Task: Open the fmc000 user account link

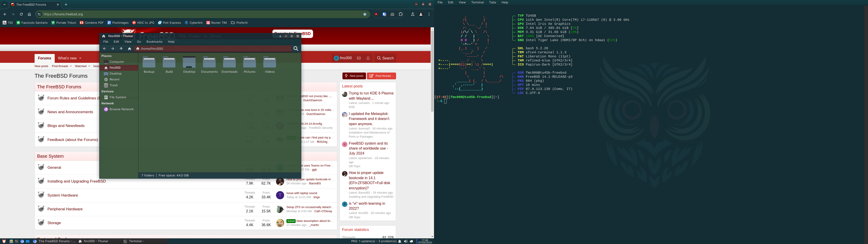Action: click(x=343, y=58)
